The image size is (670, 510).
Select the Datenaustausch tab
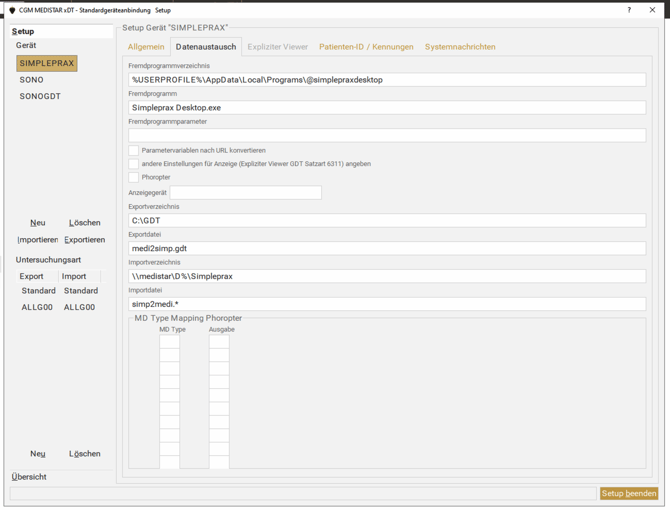tap(206, 47)
